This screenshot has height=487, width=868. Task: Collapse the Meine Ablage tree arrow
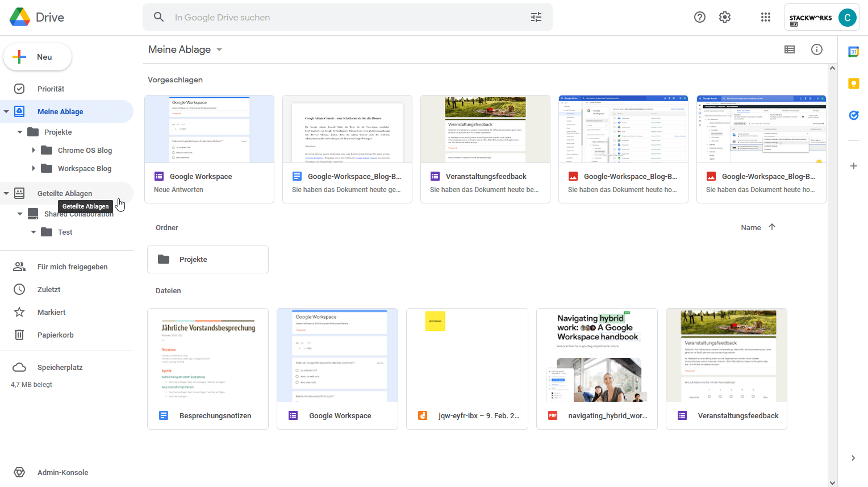coord(6,111)
